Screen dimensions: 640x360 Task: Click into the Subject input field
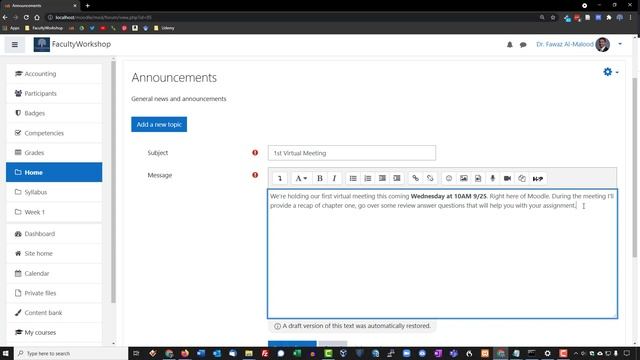tap(352, 153)
